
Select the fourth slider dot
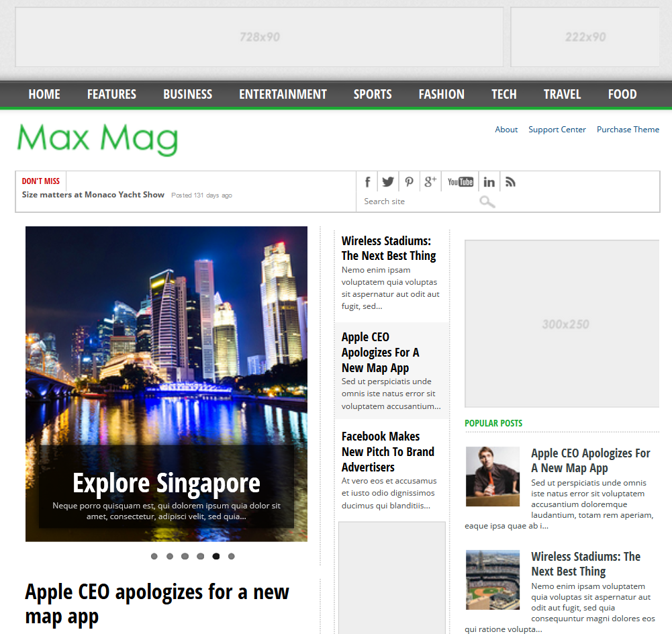[x=201, y=556]
